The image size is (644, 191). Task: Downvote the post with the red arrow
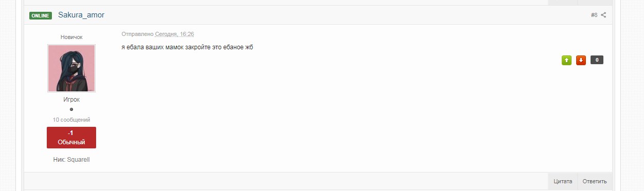pos(581,60)
